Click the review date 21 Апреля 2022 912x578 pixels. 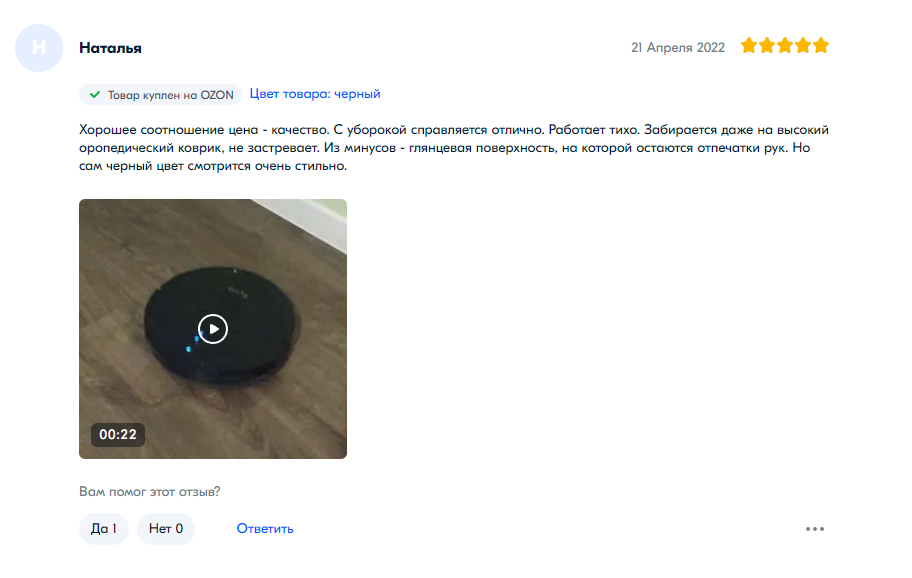click(678, 48)
